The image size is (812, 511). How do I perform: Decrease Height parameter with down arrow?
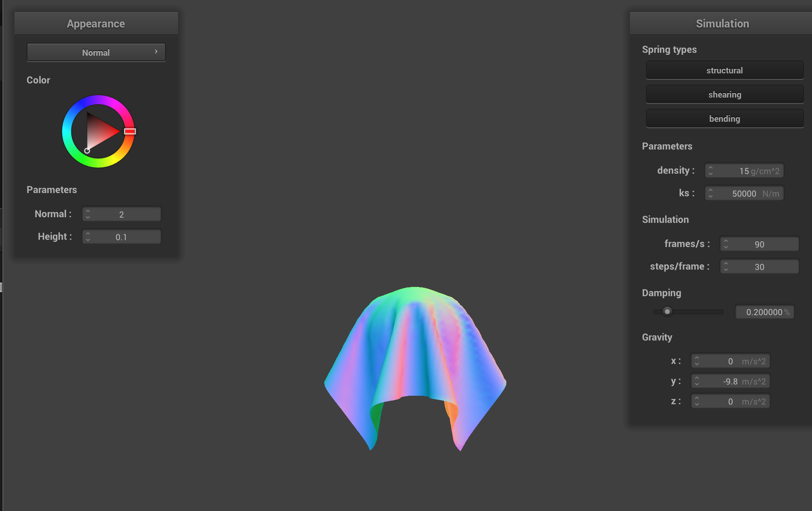[x=88, y=240]
